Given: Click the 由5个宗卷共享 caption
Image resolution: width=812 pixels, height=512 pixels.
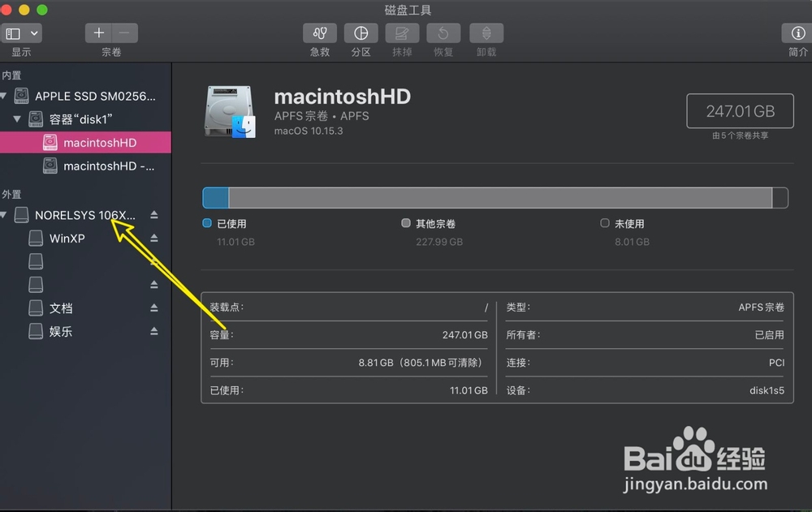Looking at the screenshot, I should 740,136.
